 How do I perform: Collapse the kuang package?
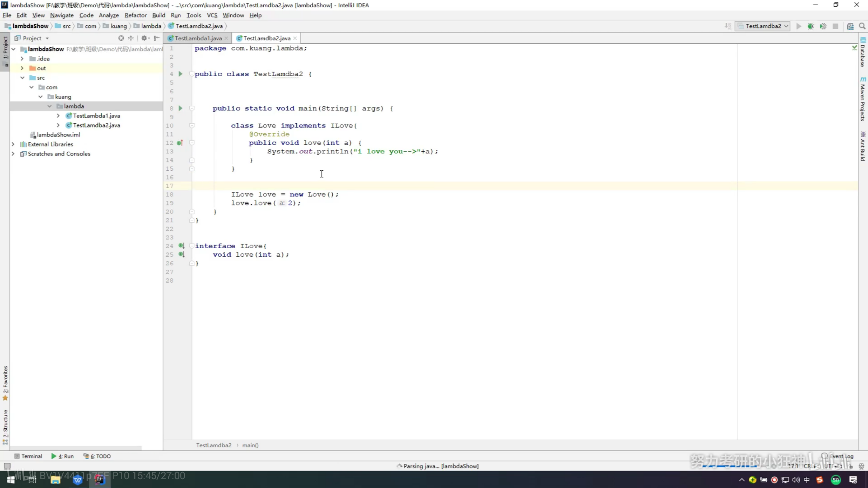(40, 97)
